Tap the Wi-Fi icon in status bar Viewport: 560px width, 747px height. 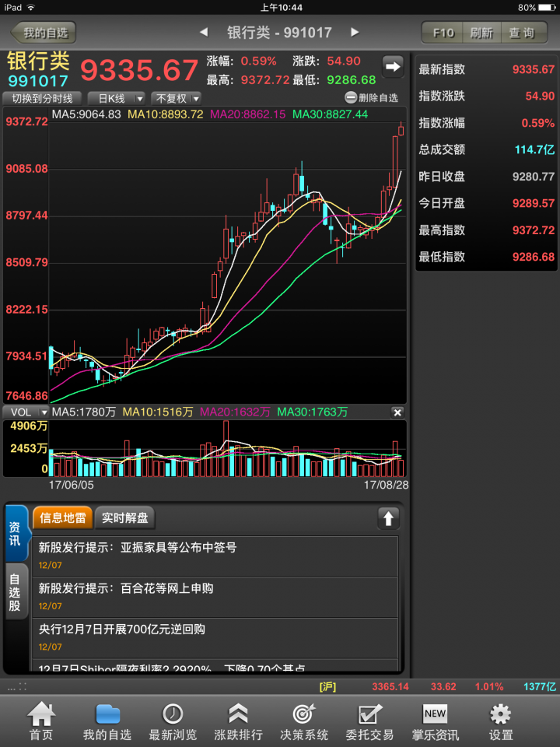[31, 7]
